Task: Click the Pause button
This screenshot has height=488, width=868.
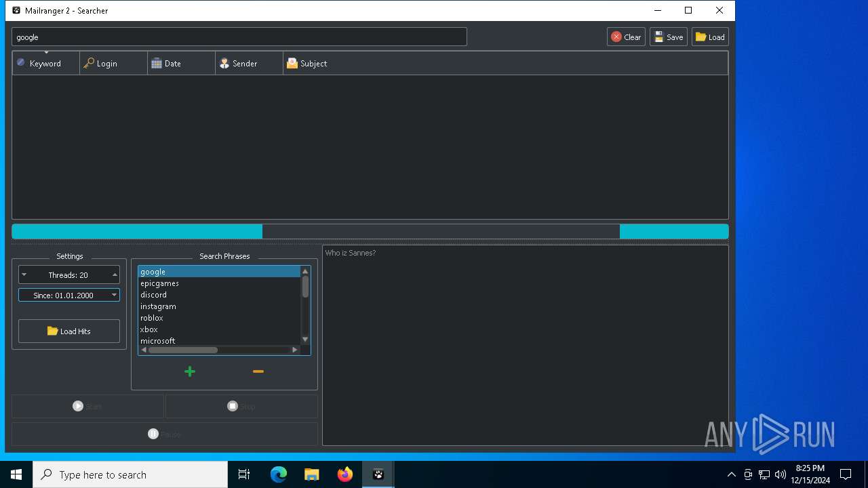Action: coord(165,434)
